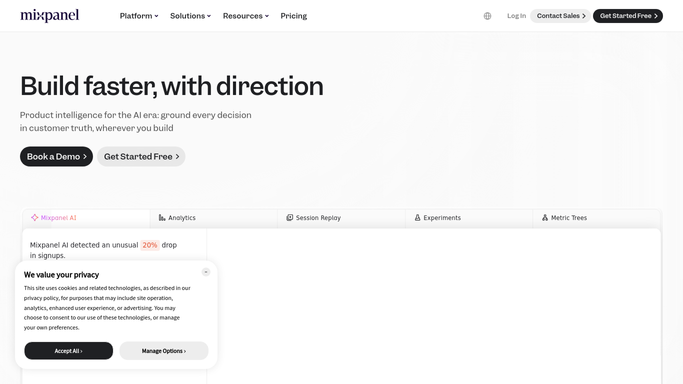Click the Analytics bar chart icon

click(162, 218)
